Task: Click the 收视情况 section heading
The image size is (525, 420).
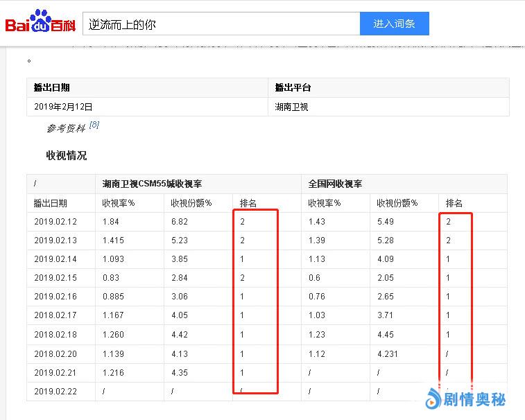Action: pyautogui.click(x=67, y=155)
